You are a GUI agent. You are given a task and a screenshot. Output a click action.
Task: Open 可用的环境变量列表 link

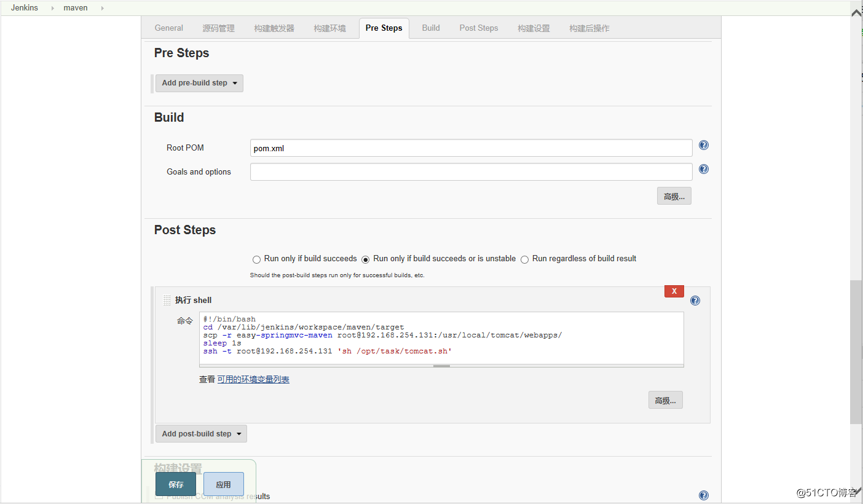[253, 380]
